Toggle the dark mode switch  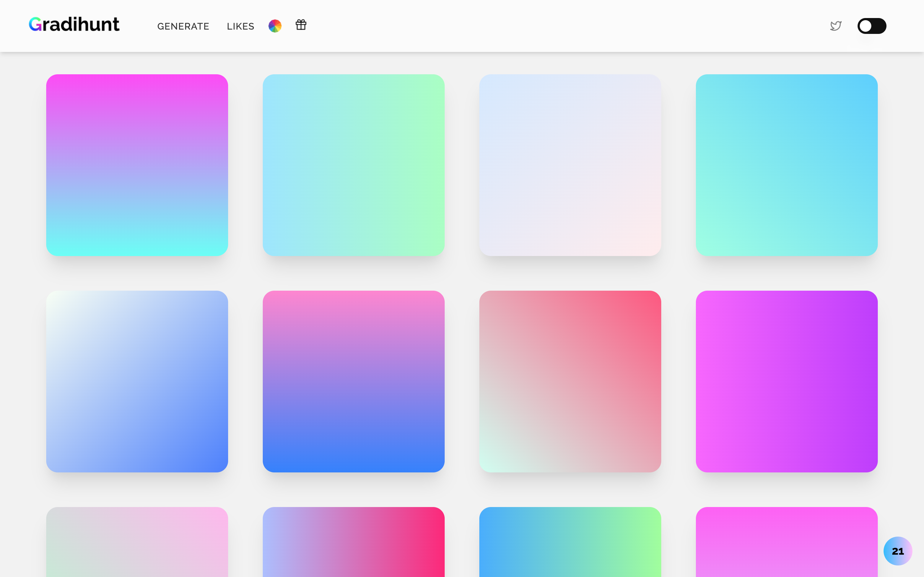(871, 26)
